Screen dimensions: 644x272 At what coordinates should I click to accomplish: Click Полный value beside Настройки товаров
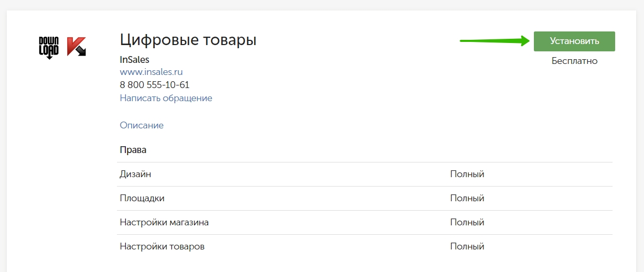[467, 246]
